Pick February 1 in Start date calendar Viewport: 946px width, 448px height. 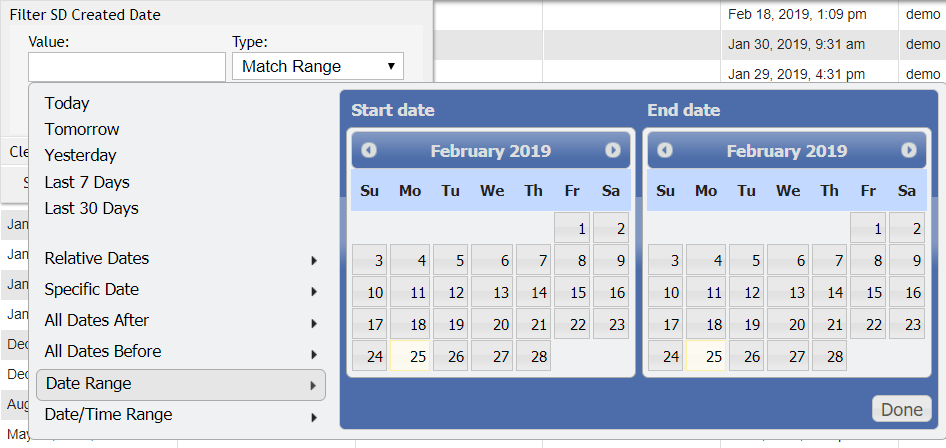click(571, 228)
